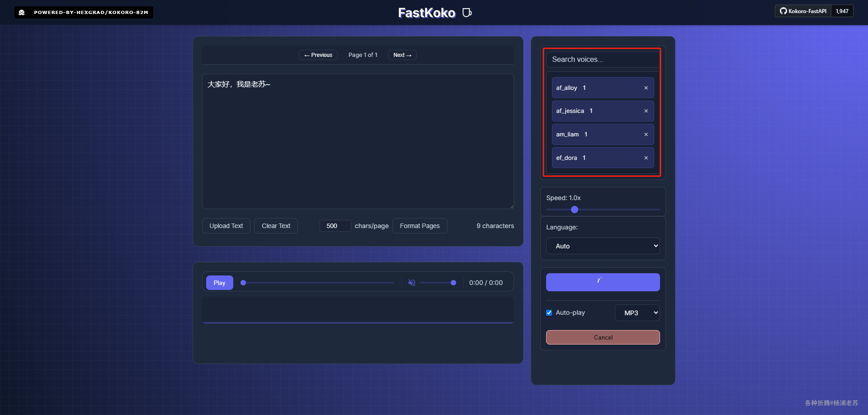This screenshot has width=868, height=415.
Task: Remove the ef_dora voice
Action: [x=646, y=158]
